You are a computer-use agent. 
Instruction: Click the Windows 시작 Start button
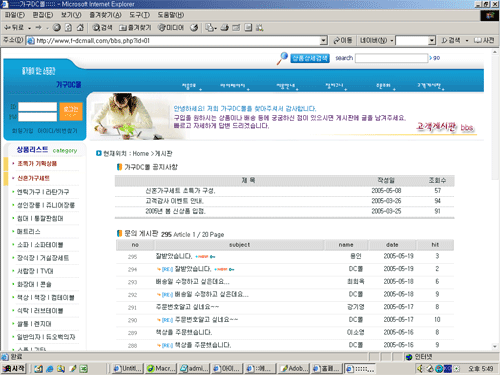[14, 368]
